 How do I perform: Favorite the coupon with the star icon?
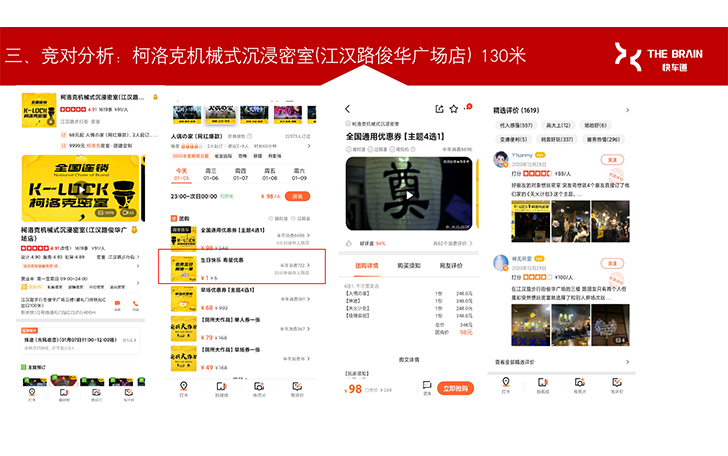(454, 109)
